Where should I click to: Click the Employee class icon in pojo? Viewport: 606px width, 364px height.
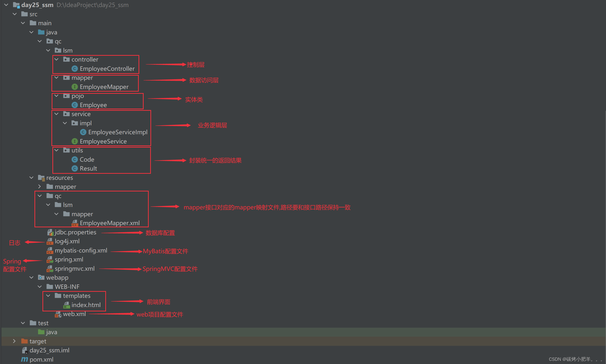75,105
